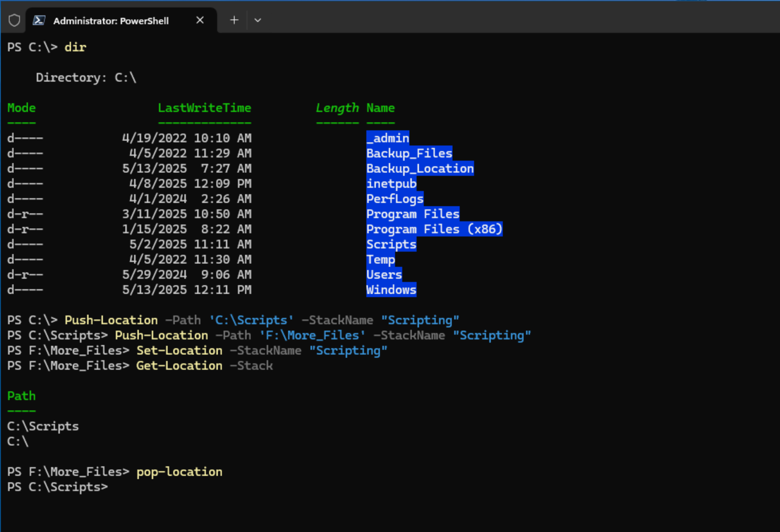Click the dir command text
The width and height of the screenshot is (780, 532).
75,47
